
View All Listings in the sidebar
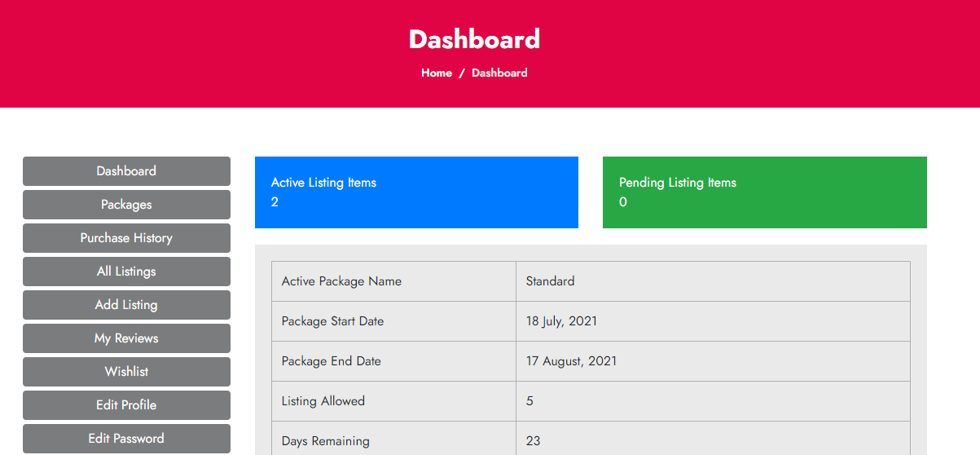tap(126, 272)
